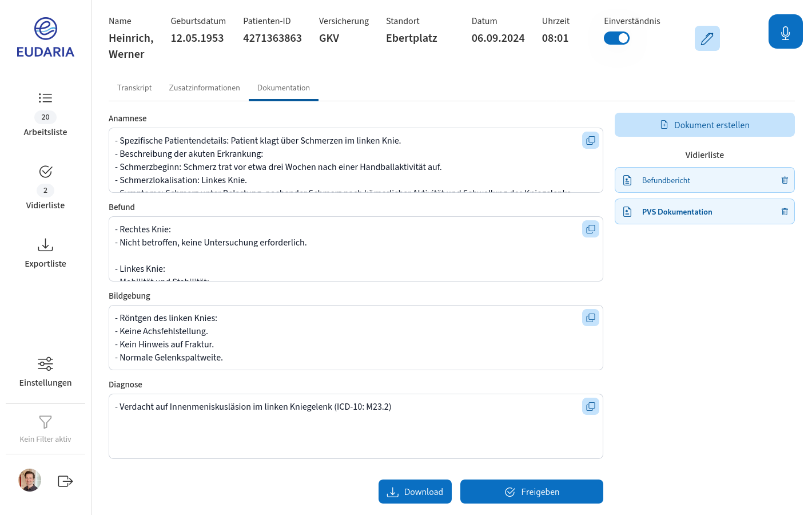Click the logout icon
This screenshot has height=515, width=812.
pos(65,481)
